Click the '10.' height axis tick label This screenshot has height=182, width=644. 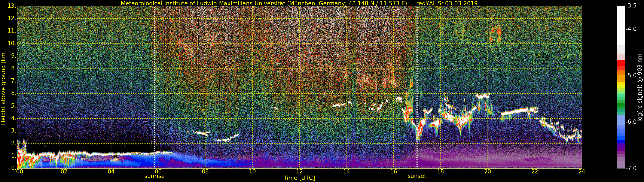click(12, 43)
